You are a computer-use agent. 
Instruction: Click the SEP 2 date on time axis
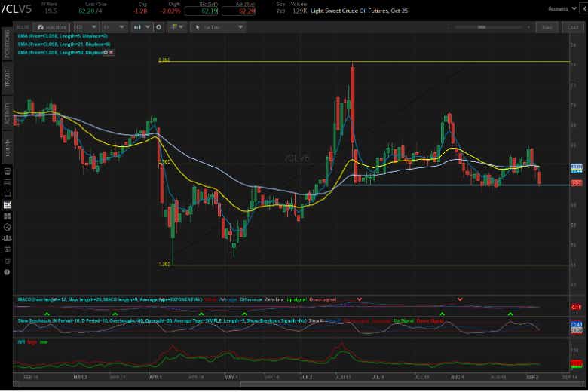coord(532,377)
